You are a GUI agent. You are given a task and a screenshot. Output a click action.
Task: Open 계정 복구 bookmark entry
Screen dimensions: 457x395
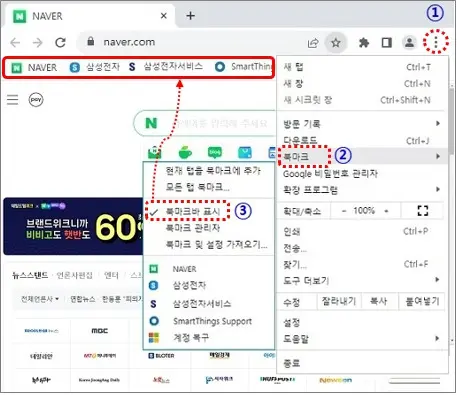[x=209, y=338]
